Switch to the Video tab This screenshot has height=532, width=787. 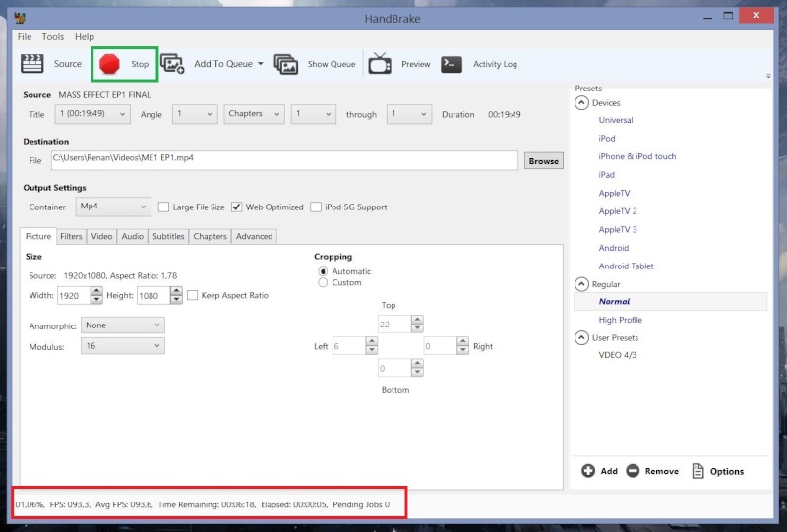[x=101, y=236]
